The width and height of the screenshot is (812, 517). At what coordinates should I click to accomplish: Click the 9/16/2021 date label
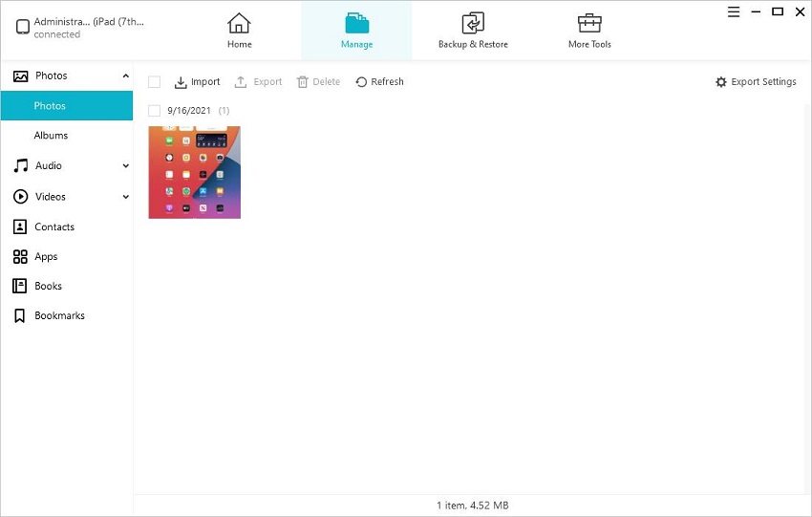coord(189,110)
